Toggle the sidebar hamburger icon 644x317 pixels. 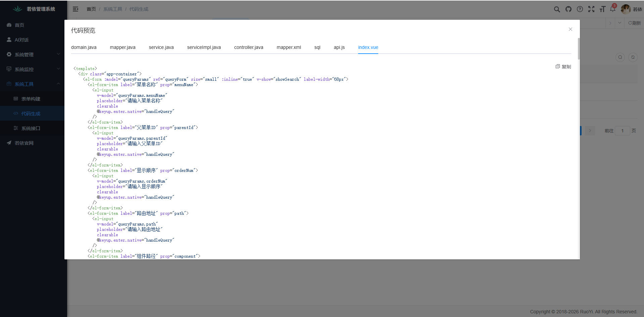76,9
